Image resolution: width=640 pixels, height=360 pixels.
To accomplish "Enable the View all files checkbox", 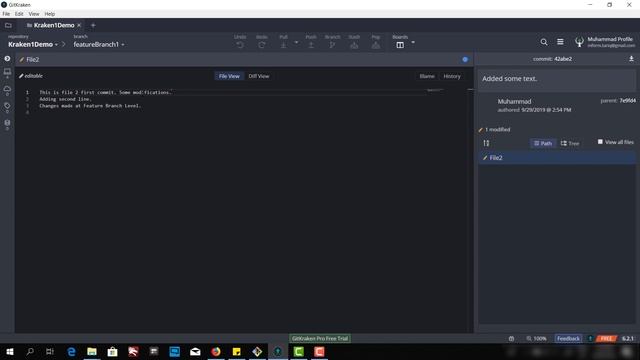I will [x=600, y=142].
